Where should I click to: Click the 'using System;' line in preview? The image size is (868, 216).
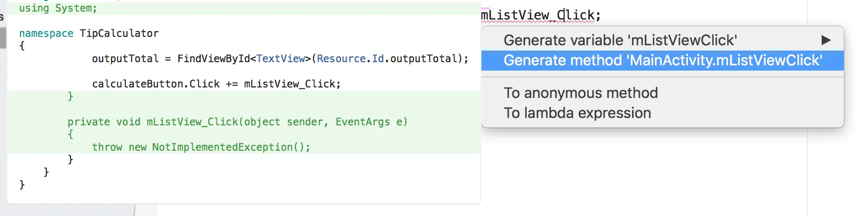58,8
